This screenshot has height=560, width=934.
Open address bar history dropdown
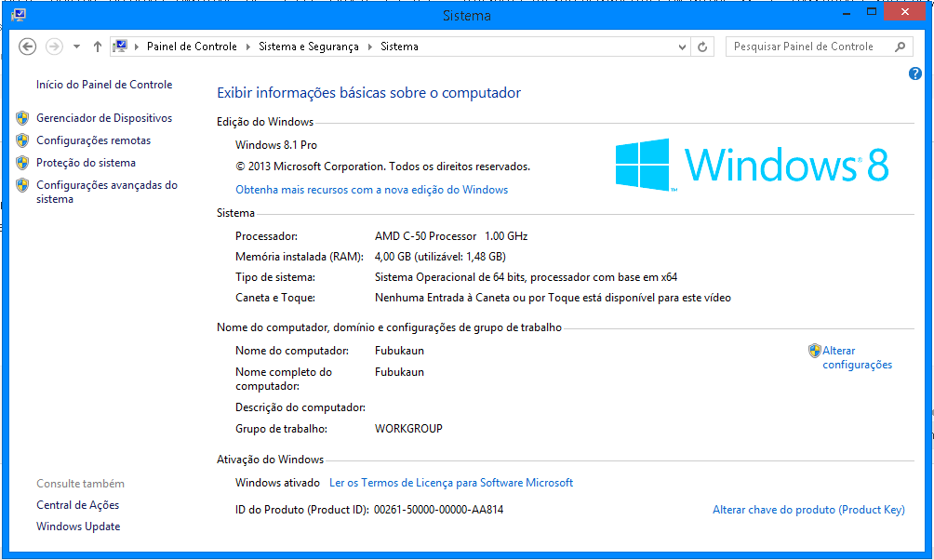(683, 47)
